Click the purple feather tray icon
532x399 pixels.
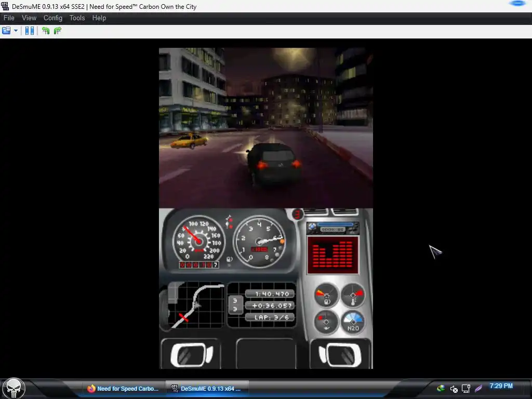click(x=478, y=389)
